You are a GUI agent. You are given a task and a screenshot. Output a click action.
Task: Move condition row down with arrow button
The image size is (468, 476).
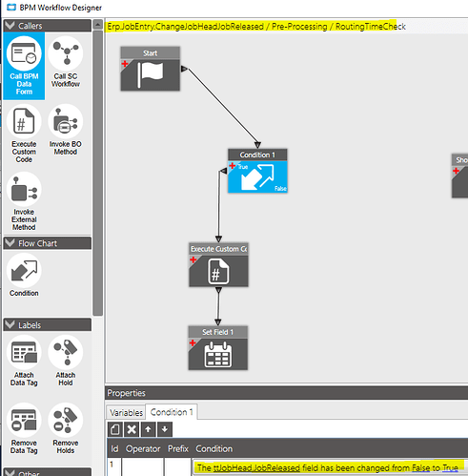coord(165,429)
